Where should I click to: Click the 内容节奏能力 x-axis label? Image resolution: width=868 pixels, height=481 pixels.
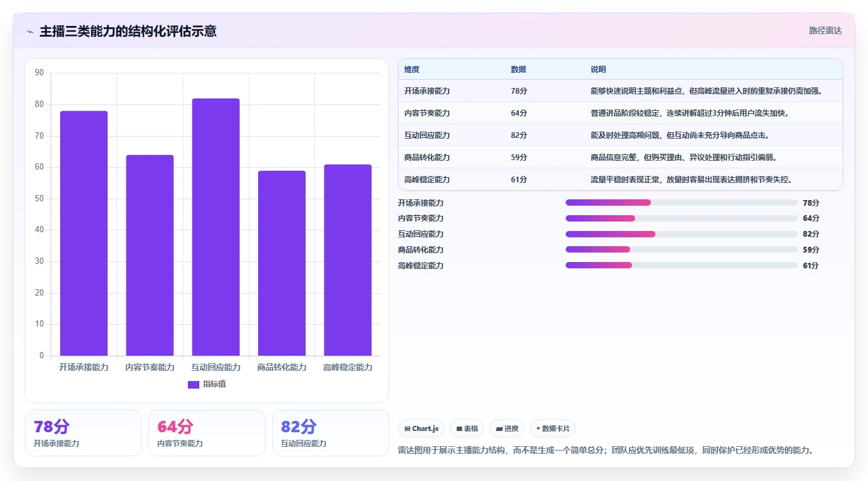point(150,367)
